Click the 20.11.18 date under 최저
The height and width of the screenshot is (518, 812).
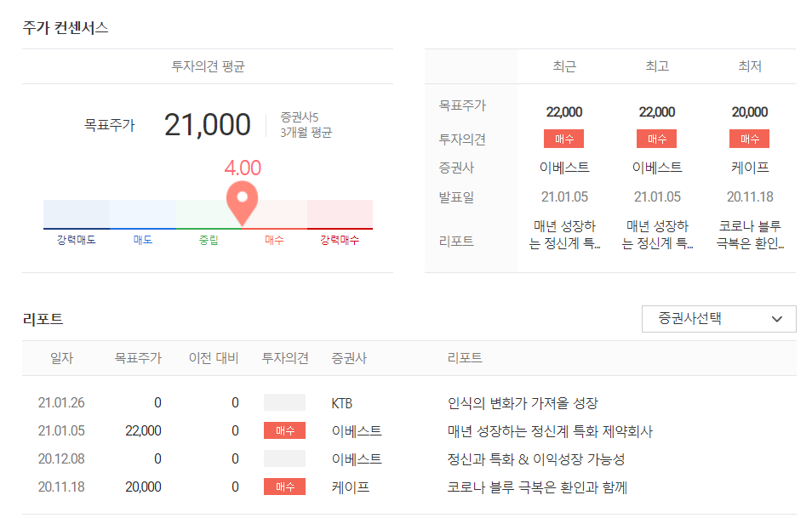tap(750, 196)
